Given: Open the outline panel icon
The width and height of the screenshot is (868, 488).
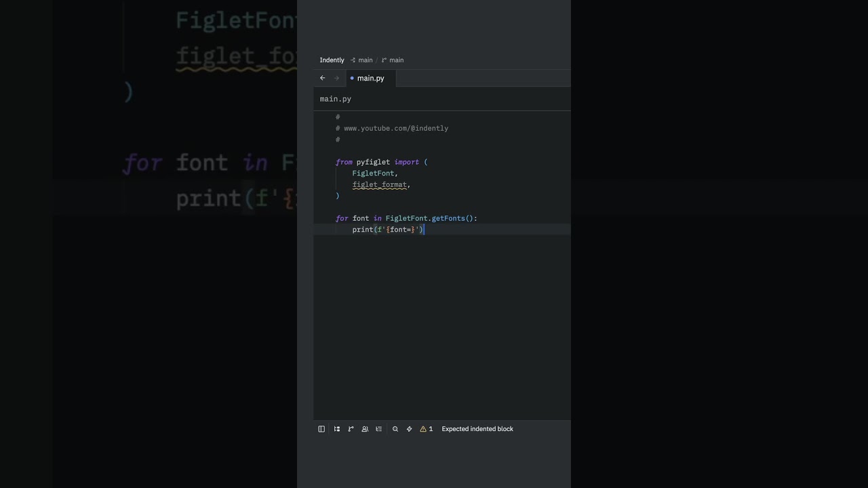Looking at the screenshot, I should pos(379,429).
